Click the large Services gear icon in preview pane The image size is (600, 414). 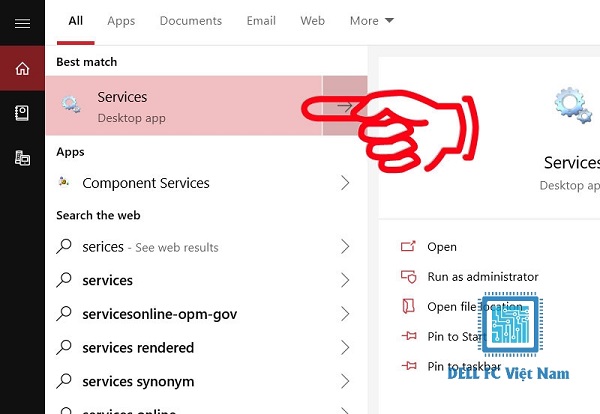(x=573, y=105)
